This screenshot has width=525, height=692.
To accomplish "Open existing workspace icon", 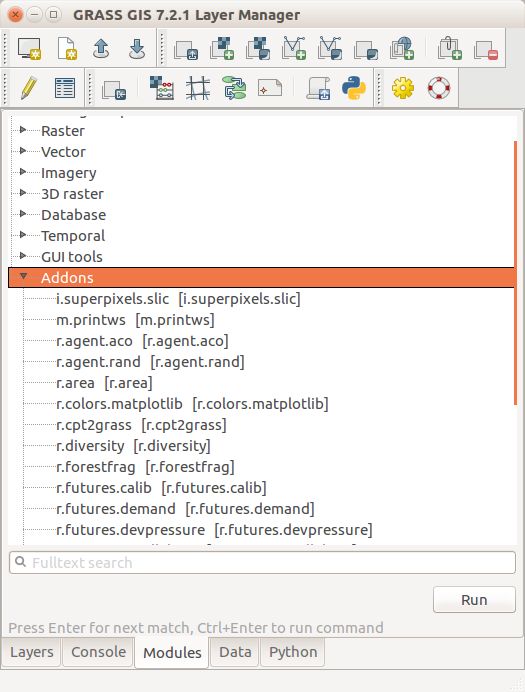I will pos(101,48).
